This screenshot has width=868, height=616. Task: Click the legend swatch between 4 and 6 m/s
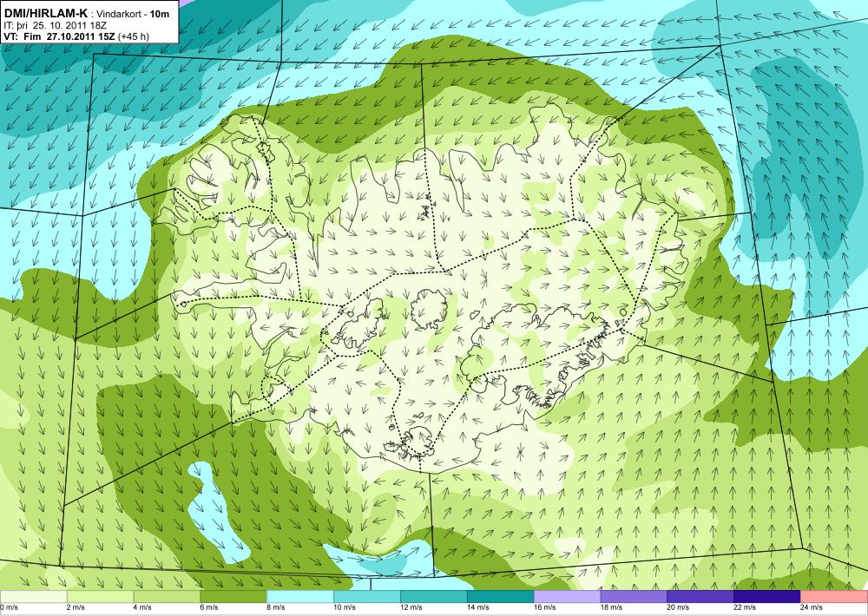[167, 597]
